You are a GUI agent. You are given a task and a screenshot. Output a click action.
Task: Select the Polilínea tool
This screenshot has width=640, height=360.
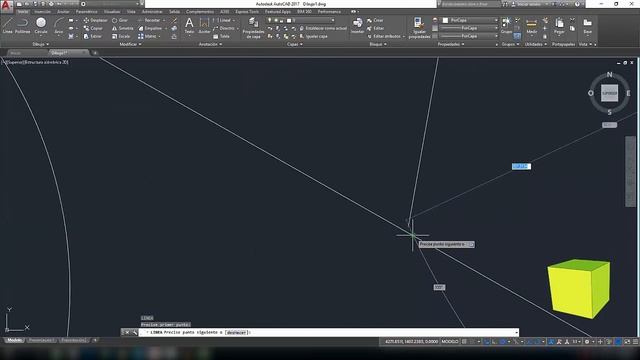[22, 25]
